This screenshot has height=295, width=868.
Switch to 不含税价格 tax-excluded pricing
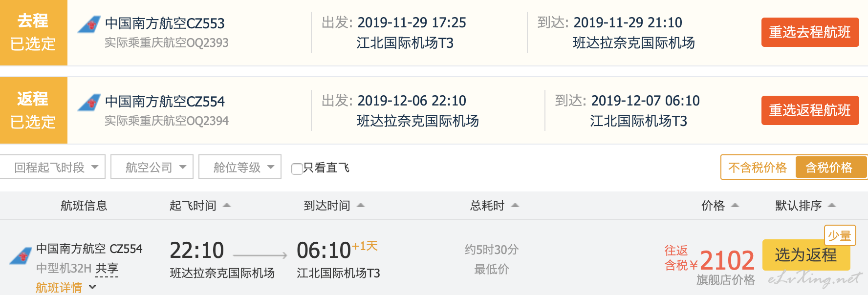(758, 168)
